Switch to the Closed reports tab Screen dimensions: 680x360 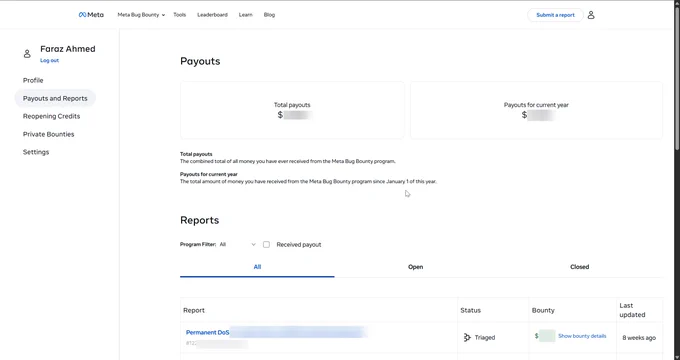(579, 267)
